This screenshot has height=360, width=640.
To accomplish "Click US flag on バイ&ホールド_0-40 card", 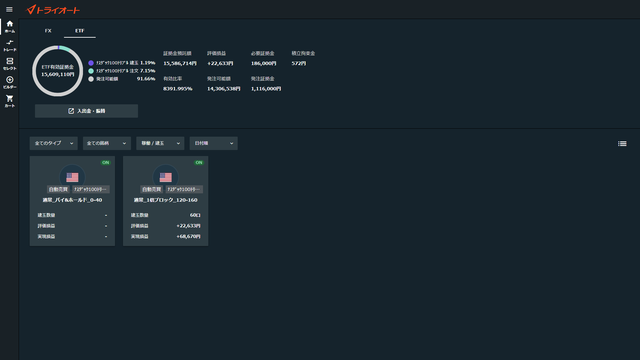I will pyautogui.click(x=72, y=177).
